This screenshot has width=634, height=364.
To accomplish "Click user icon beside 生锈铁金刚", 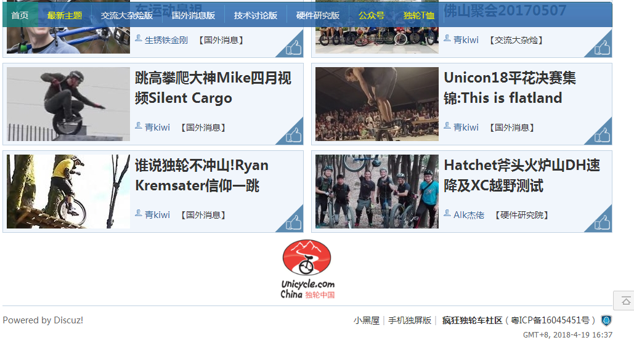I will click(139, 38).
